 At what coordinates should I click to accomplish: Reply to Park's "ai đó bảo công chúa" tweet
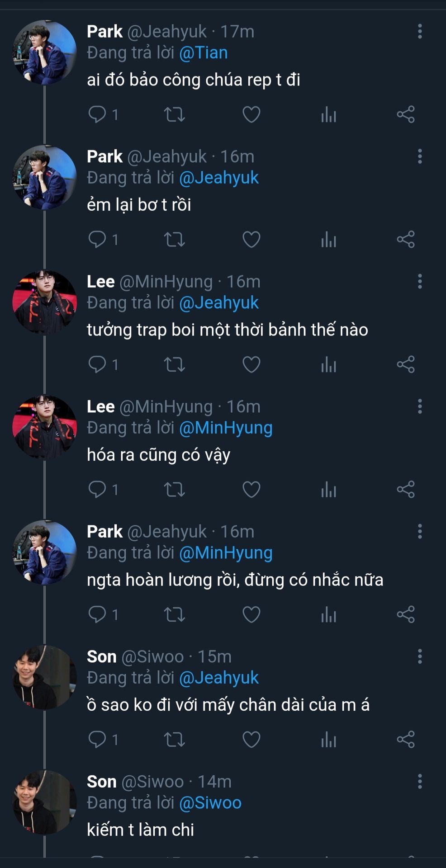tap(97, 114)
